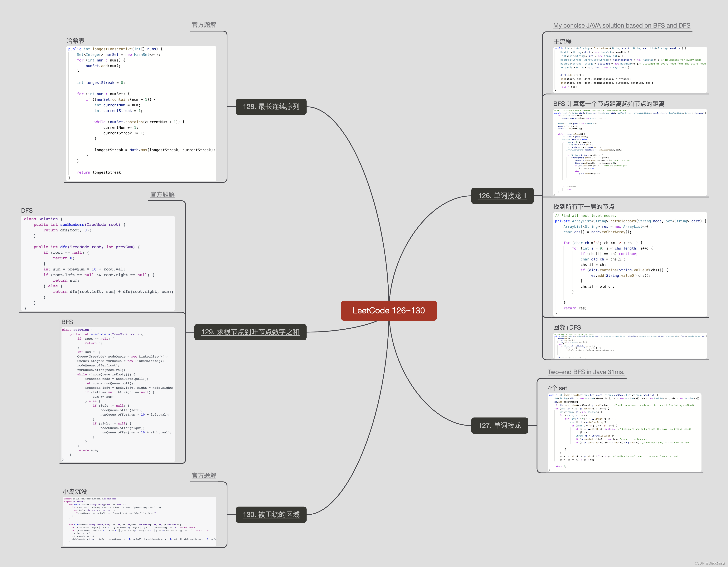
Task: Click the ladderLength code image
Action: [x=624, y=432]
